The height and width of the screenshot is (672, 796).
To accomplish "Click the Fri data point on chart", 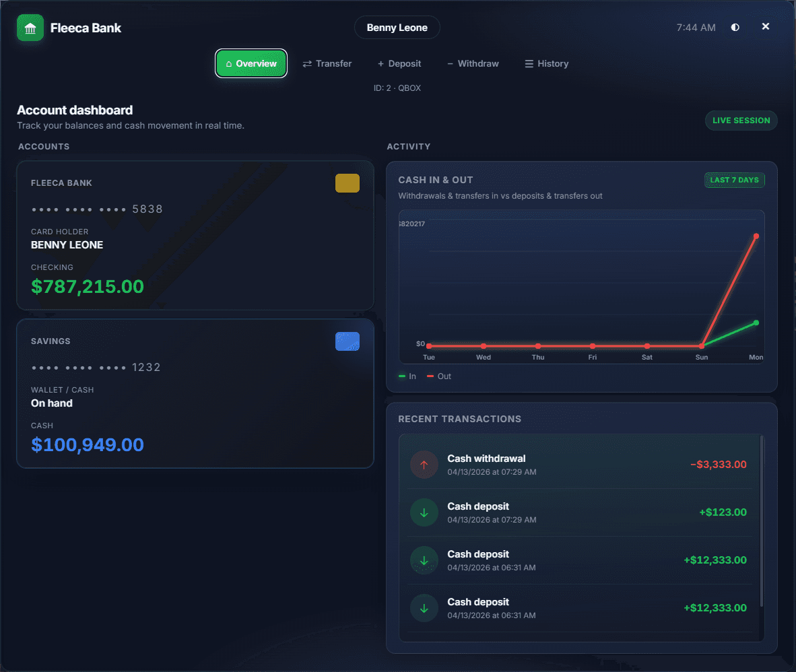I will [593, 346].
